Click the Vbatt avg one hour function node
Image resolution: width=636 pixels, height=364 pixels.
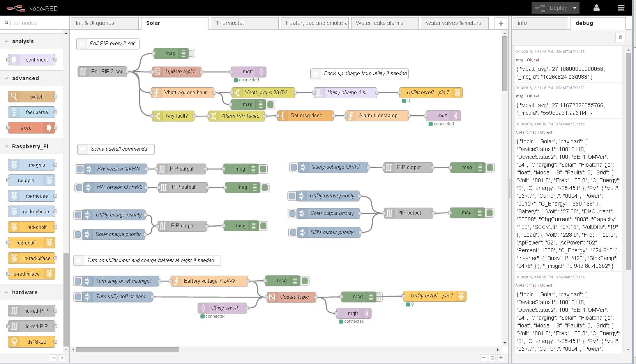coord(183,93)
